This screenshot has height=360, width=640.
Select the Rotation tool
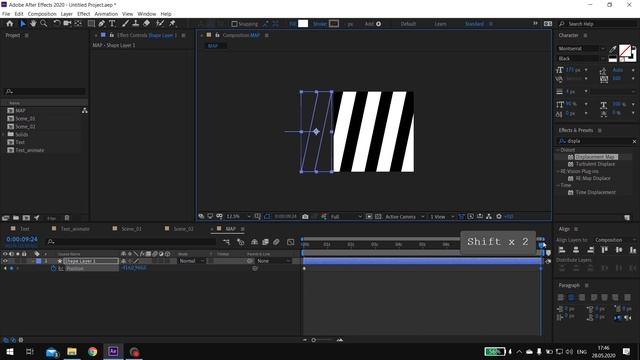click(57, 24)
